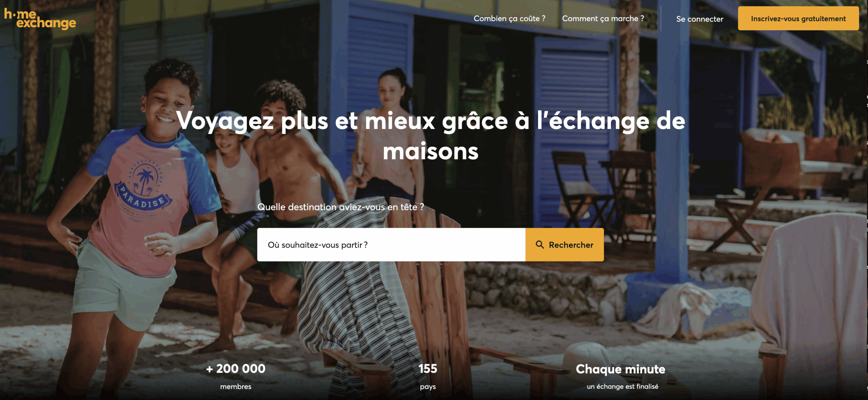Click the magnifying glass search icon

coord(539,245)
